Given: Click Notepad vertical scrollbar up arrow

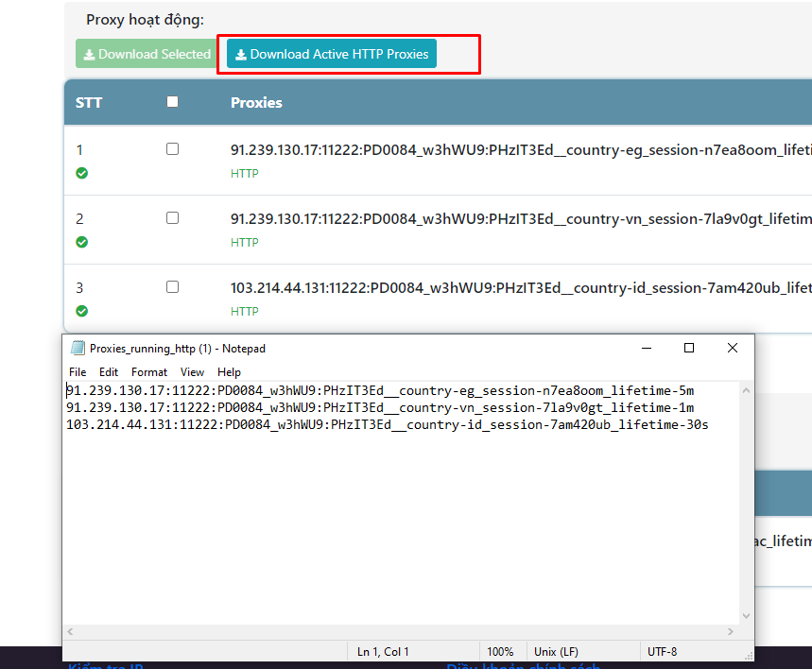Looking at the screenshot, I should click(x=746, y=390).
